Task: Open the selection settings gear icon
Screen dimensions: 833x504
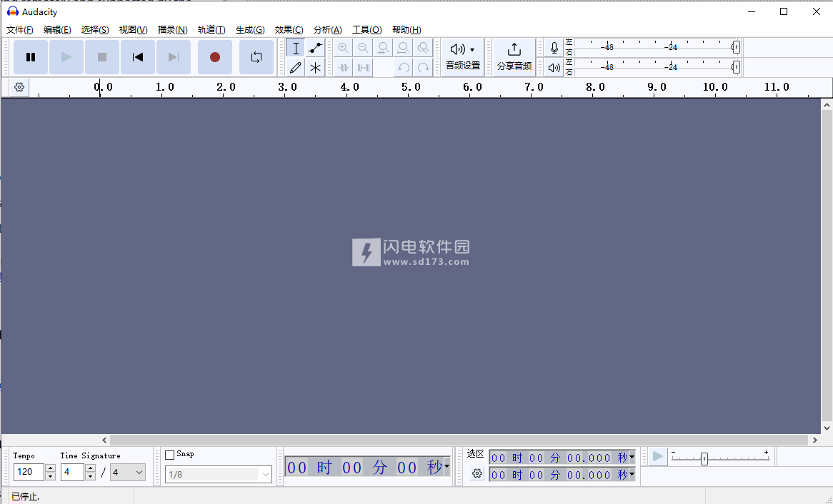Action: (477, 473)
